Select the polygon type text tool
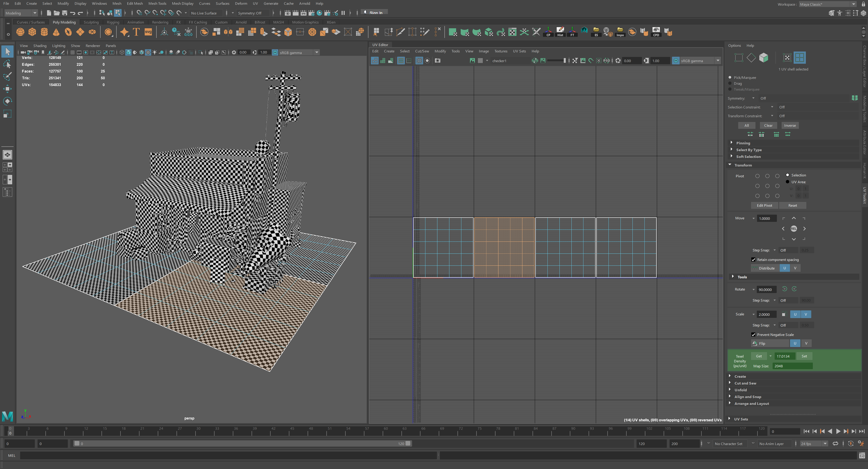This screenshot has width=868, height=469. pos(136,32)
